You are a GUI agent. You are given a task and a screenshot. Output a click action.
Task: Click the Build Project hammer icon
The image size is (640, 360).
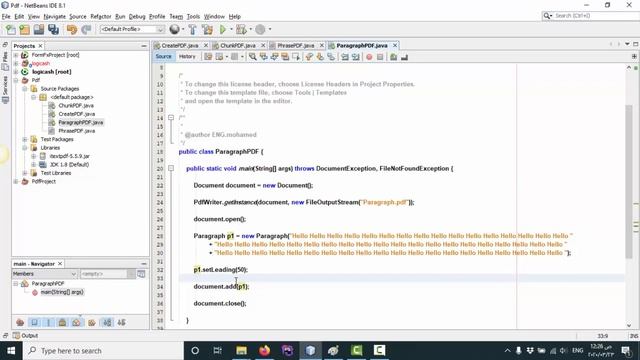pos(193,29)
